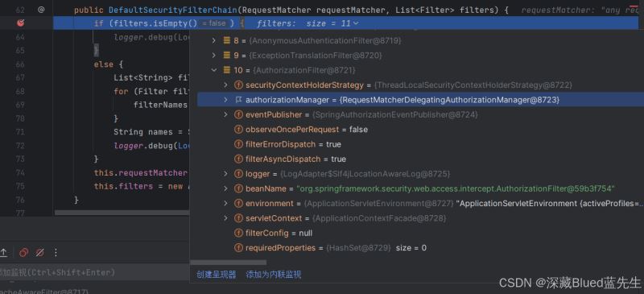Open the View Breakpoints icon in debug toolbar
Screen dimensions: 644x294
(x=24, y=252)
